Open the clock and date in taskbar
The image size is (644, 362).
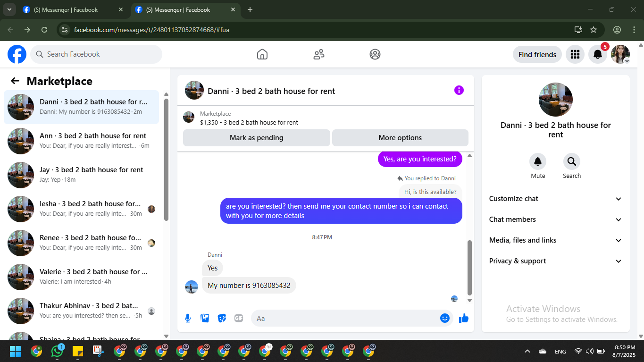pos(624,351)
